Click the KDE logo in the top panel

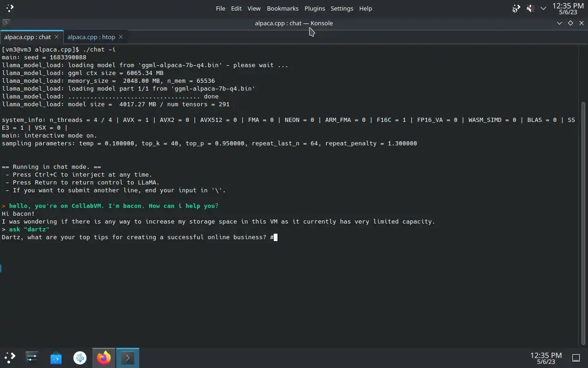click(x=10, y=8)
